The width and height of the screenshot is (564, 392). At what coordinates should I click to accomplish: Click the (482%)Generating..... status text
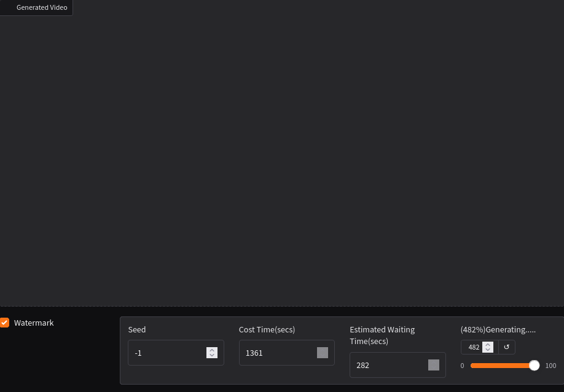coord(498,329)
